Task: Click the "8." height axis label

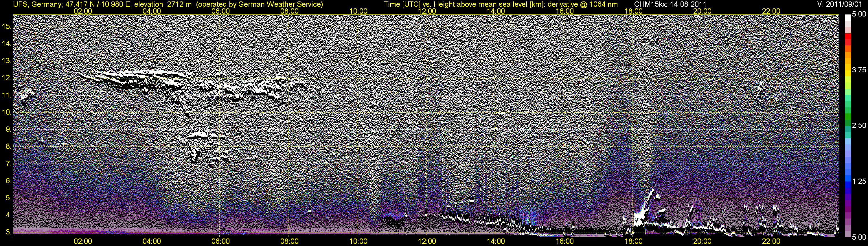Action: tap(8, 147)
